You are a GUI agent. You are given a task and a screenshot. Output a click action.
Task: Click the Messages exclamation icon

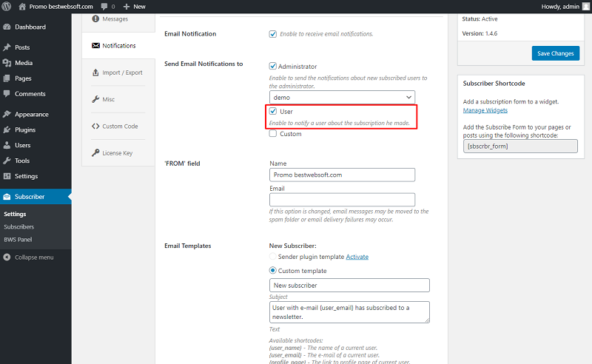[95, 18]
